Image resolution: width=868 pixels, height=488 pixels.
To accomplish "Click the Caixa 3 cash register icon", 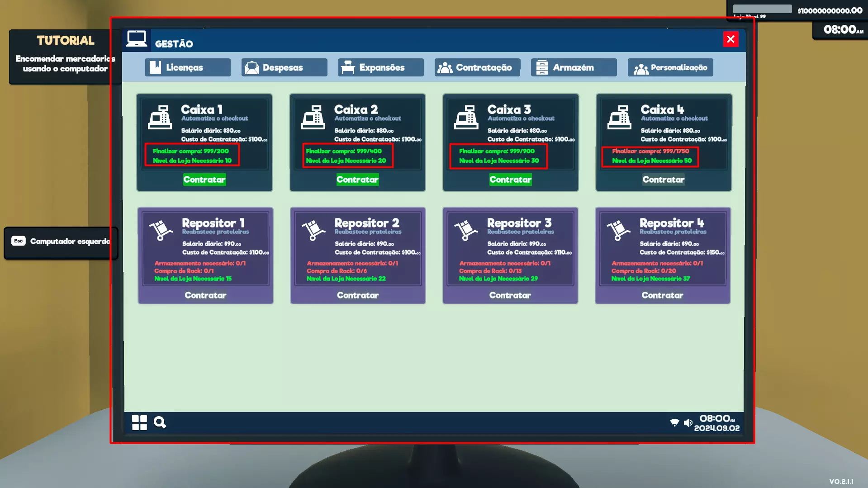I will click(x=466, y=117).
